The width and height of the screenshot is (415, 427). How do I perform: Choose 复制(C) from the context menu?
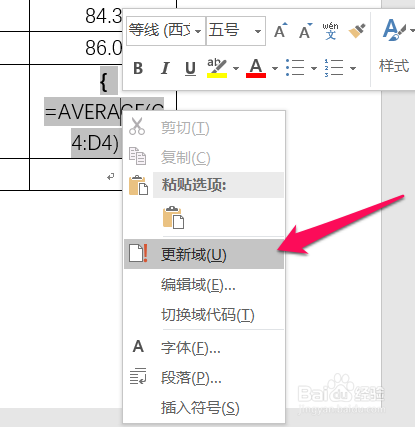click(x=204, y=157)
